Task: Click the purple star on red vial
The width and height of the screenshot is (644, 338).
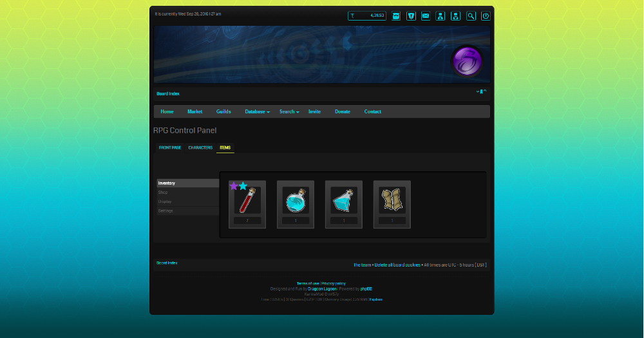Action: (234, 186)
